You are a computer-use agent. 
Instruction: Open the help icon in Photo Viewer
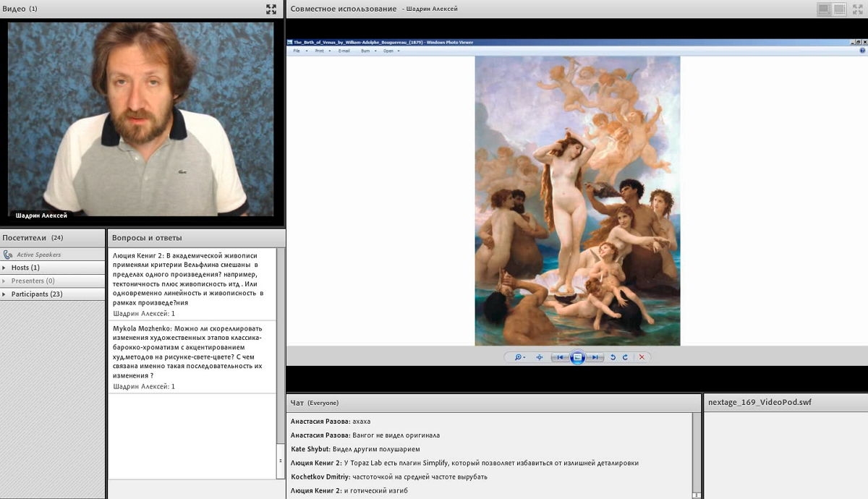coord(862,51)
